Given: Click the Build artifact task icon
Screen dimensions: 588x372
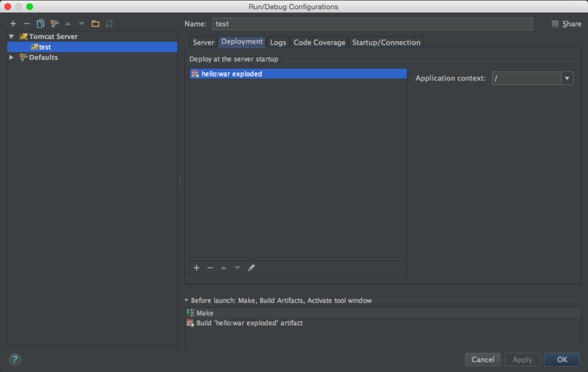Looking at the screenshot, I should pyautogui.click(x=191, y=323).
